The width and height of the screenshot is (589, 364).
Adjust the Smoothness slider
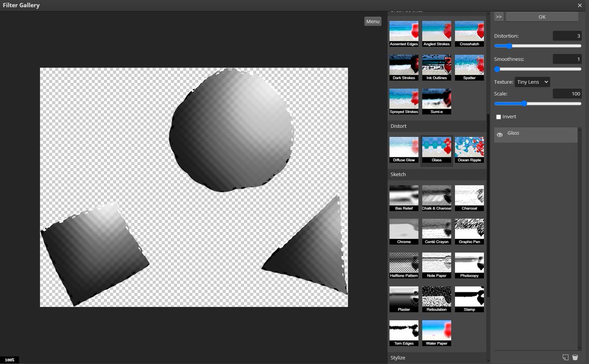(537, 69)
